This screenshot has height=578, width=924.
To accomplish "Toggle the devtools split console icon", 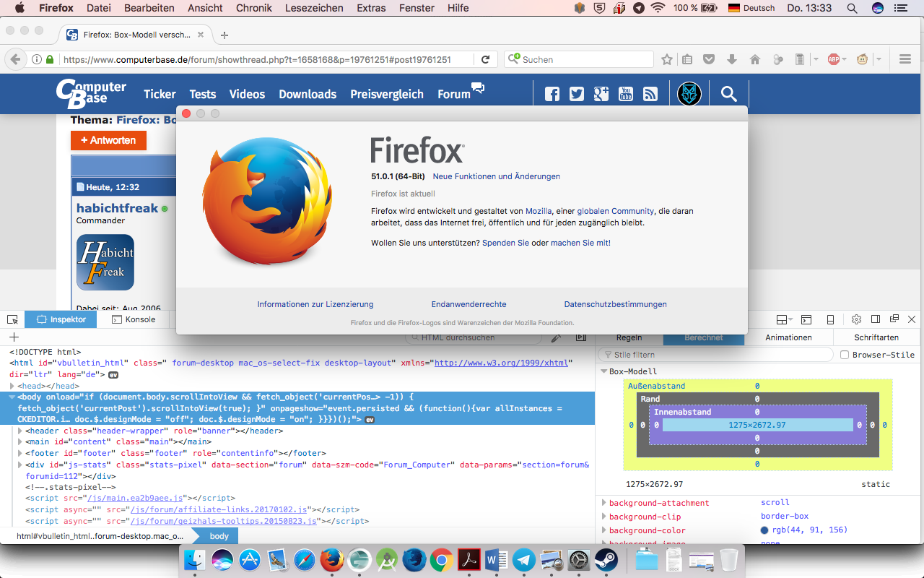I will coord(806,319).
